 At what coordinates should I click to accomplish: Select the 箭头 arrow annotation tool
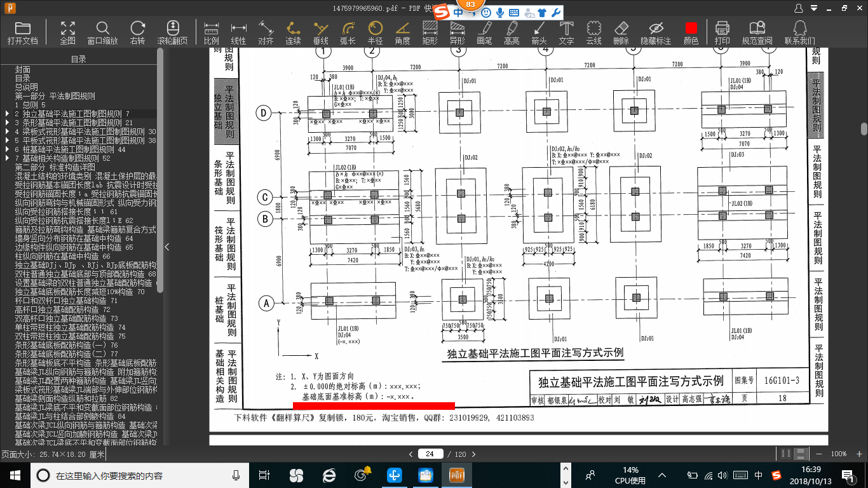539,33
